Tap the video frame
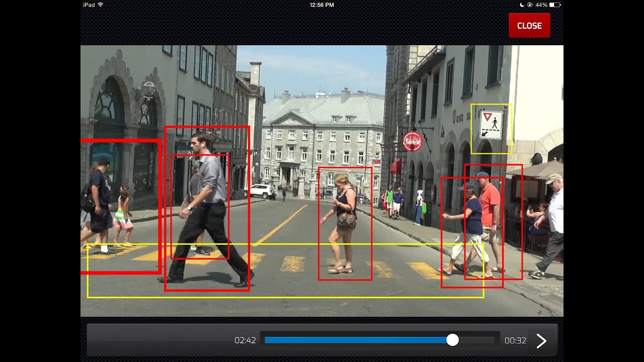644x362 pixels. (322, 181)
